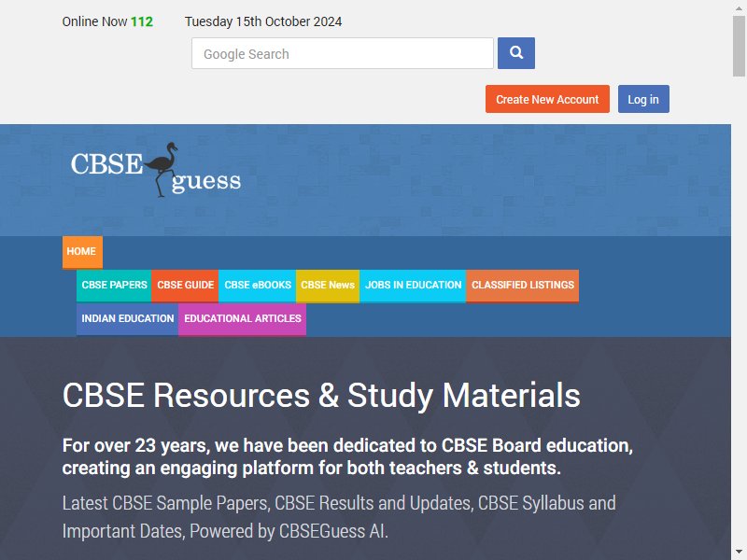
Task: Click the page vertical scrollbar thumb
Action: coord(739,46)
